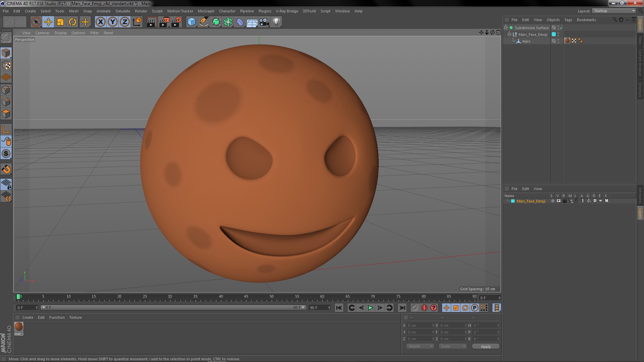Click Objects manager search icon

(614, 19)
